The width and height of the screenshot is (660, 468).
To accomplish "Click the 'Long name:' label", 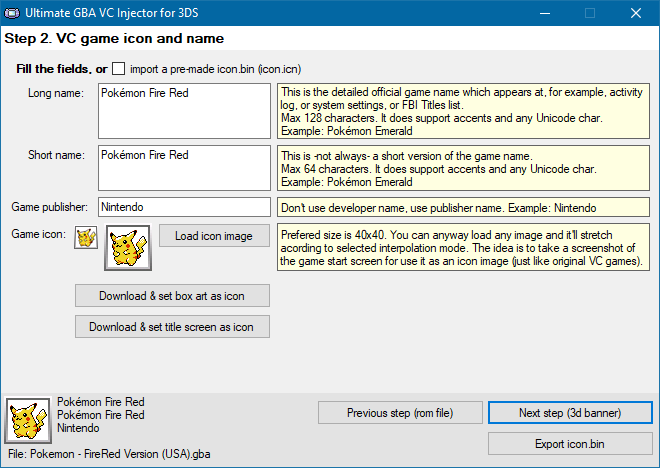I will tap(56, 93).
